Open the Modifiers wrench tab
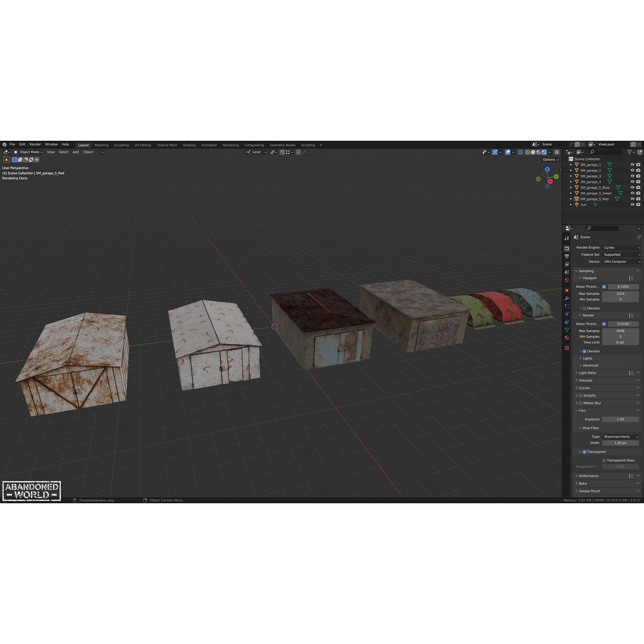644x644 pixels. pos(567,298)
